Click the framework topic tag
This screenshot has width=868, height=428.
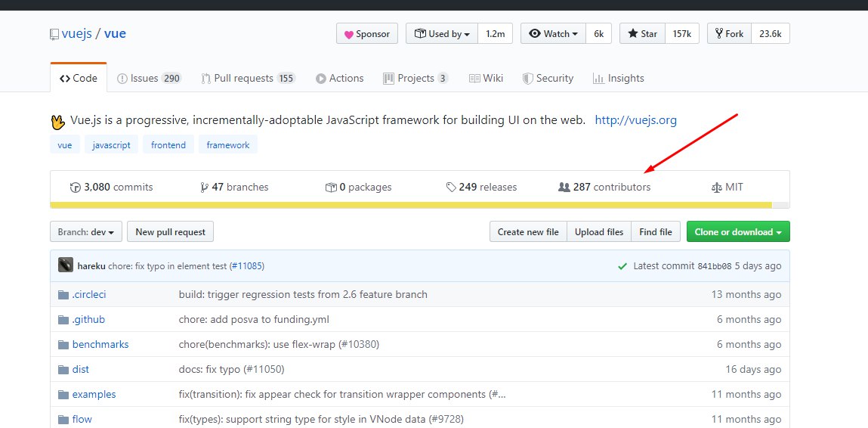pos(228,144)
